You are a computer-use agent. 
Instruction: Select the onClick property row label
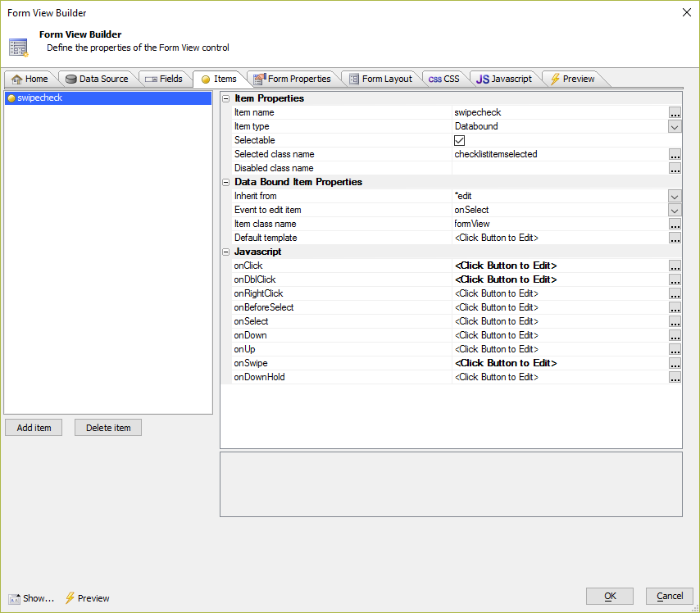(x=248, y=266)
